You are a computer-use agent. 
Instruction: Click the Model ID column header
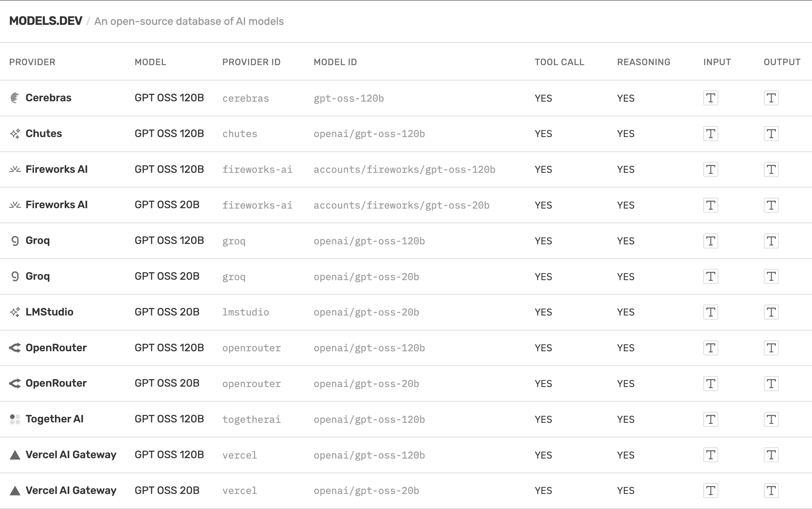pos(335,62)
